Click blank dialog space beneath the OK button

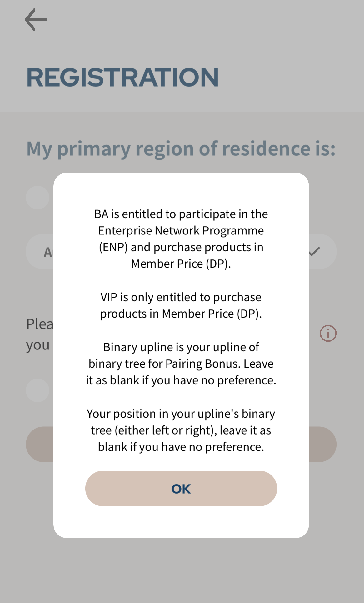coord(181,522)
